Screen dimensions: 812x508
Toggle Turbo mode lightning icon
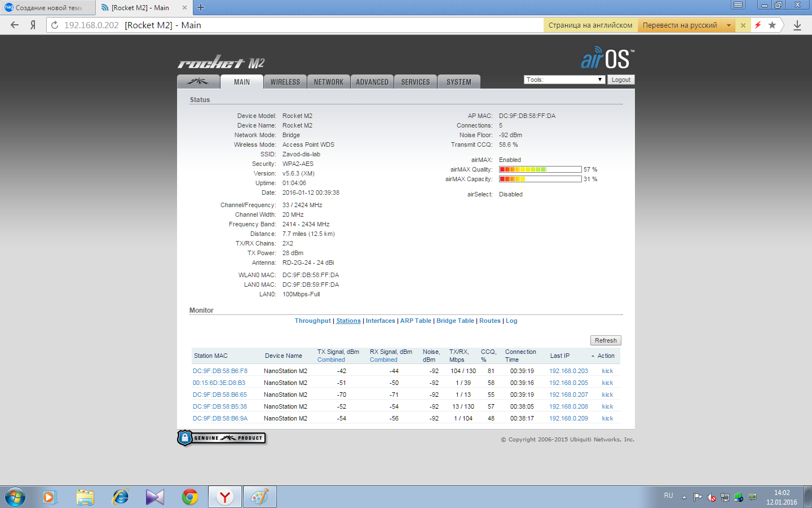pos(758,25)
